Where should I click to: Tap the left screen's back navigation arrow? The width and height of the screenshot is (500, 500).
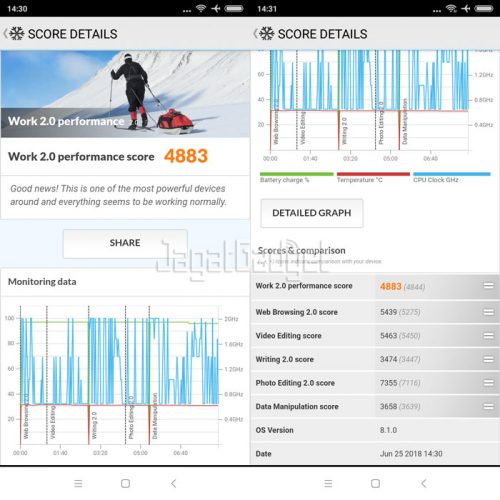tap(174, 483)
